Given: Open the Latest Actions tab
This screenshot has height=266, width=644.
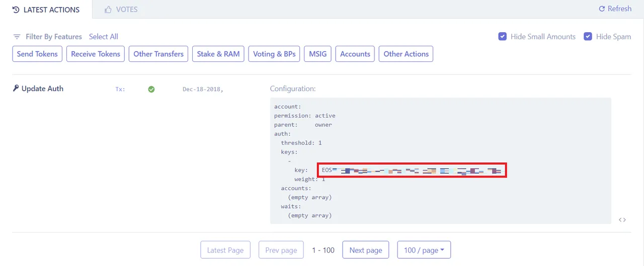Looking at the screenshot, I should click(46, 10).
